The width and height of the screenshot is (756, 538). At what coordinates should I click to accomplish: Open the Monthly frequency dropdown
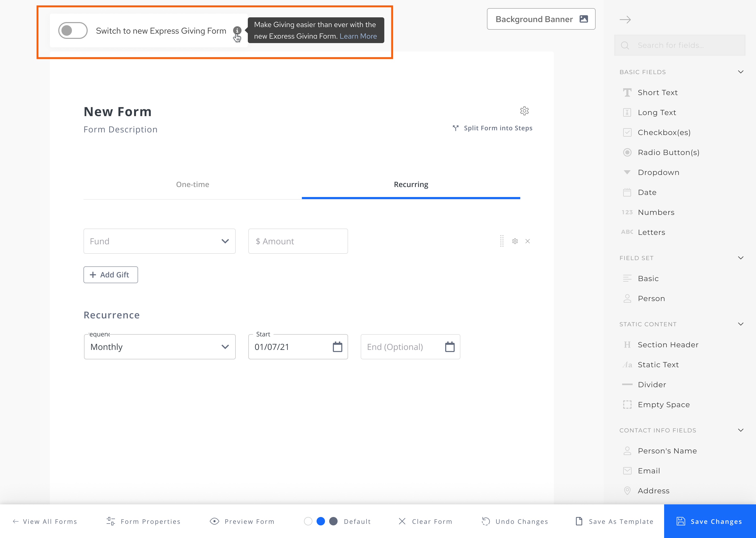point(159,347)
